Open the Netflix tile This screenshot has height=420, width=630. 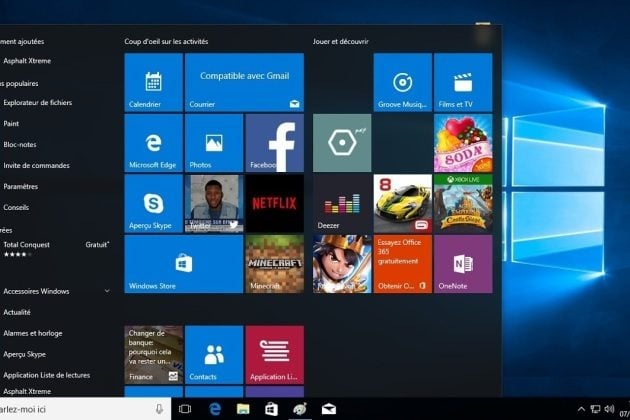[275, 204]
